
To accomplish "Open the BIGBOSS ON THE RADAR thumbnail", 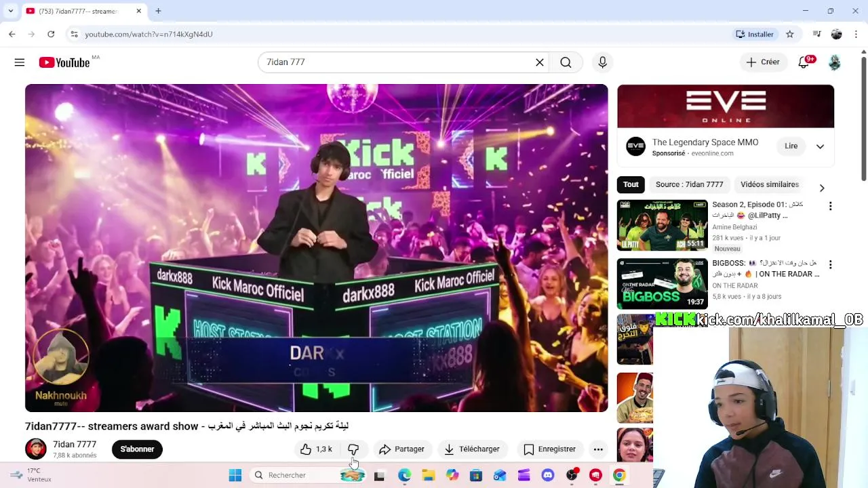I will [x=663, y=283].
